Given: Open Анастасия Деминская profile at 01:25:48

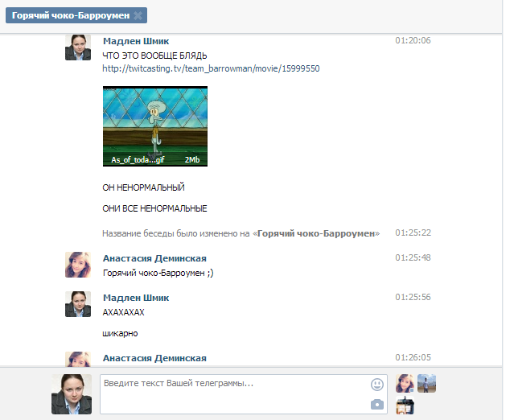Looking at the screenshot, I should click(154, 258).
